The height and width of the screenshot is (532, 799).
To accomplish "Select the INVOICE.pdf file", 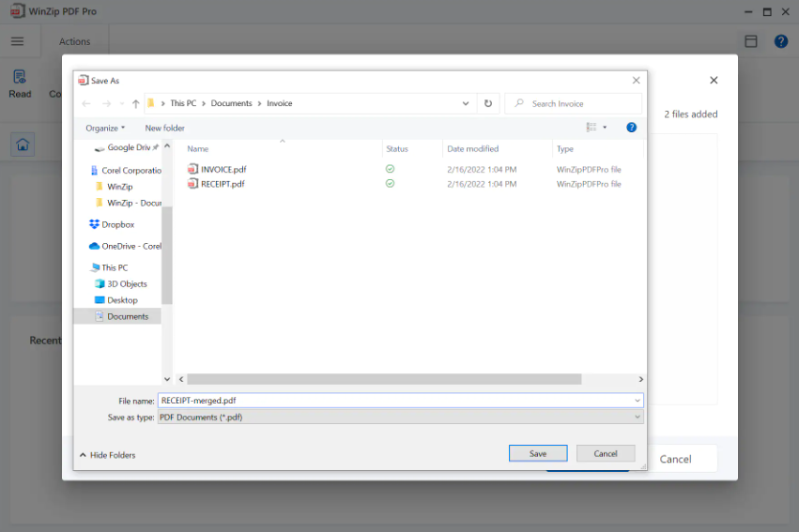I will [x=217, y=169].
